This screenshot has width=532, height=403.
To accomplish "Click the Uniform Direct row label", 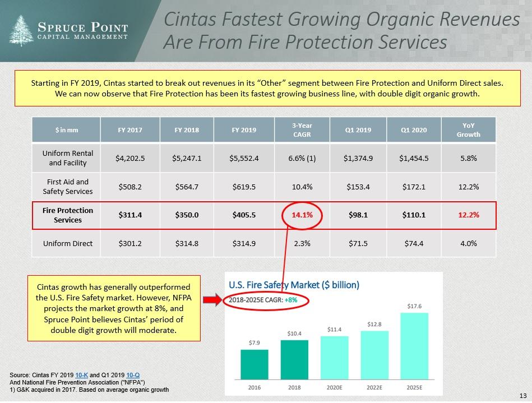I will 67,244.
